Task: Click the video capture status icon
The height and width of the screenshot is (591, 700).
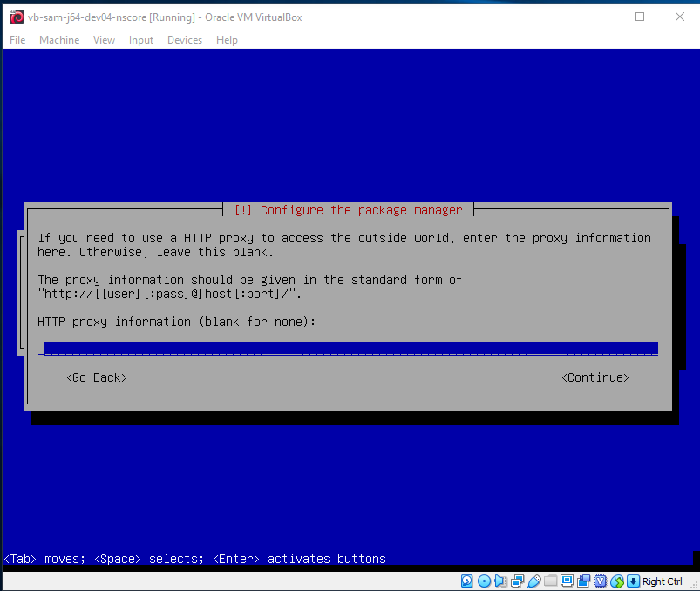Action: point(583,581)
